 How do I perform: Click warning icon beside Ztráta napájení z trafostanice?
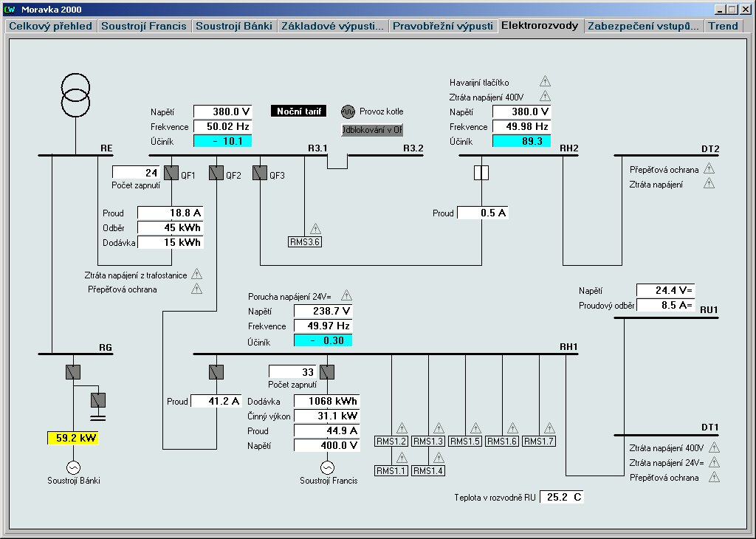[x=196, y=275]
